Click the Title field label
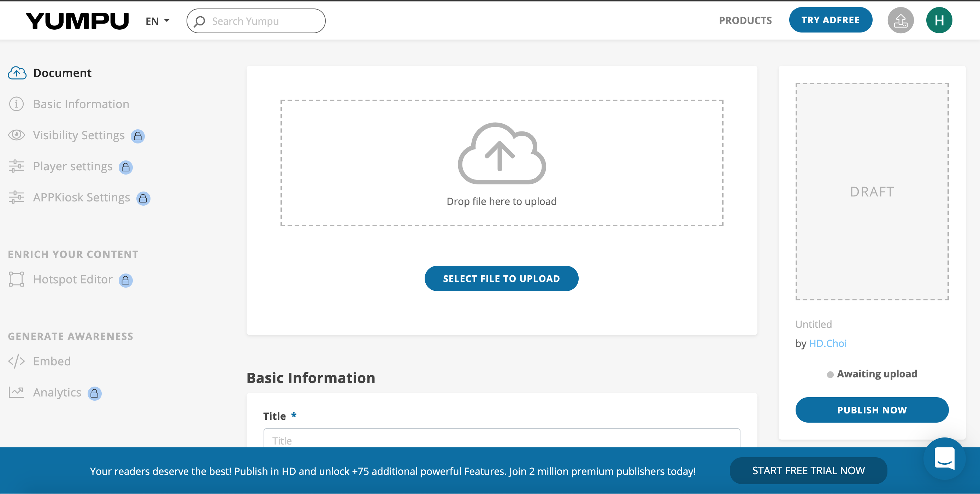The image size is (980, 494). pos(274,416)
